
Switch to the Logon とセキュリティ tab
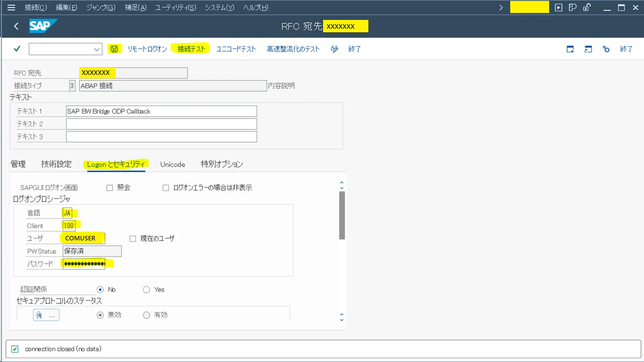click(x=116, y=164)
